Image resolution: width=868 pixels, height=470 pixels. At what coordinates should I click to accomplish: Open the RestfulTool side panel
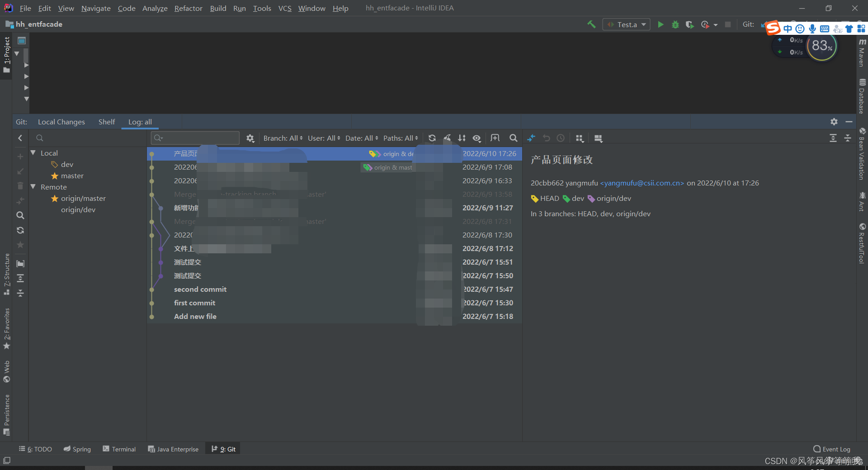tap(862, 243)
